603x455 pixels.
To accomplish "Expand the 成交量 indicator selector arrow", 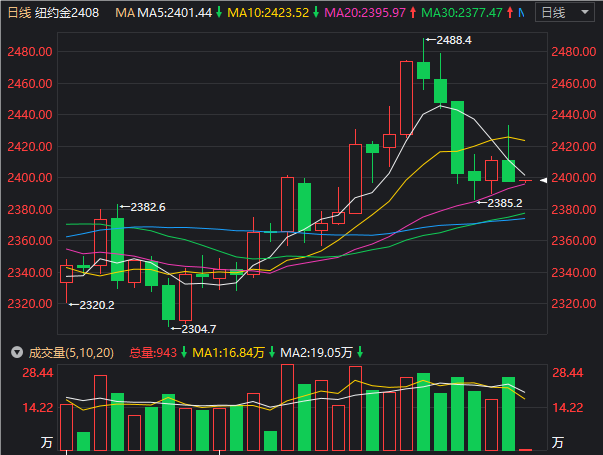I will (16, 352).
